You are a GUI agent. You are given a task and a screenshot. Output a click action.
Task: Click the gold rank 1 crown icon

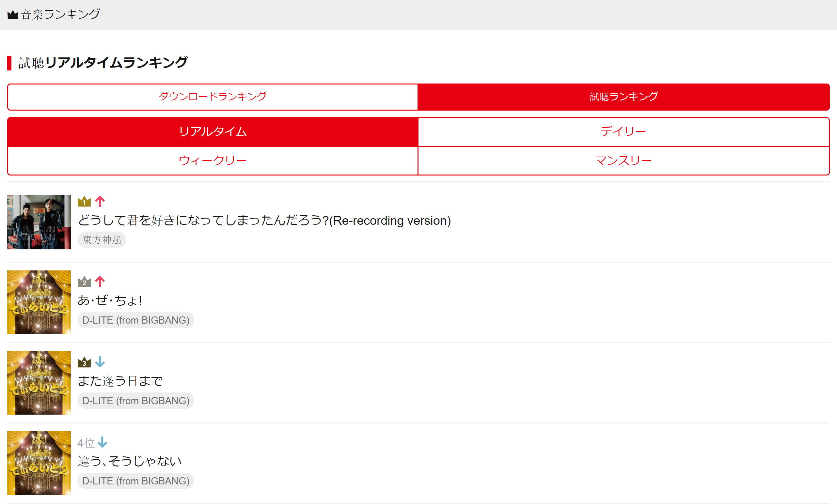pyautogui.click(x=84, y=202)
